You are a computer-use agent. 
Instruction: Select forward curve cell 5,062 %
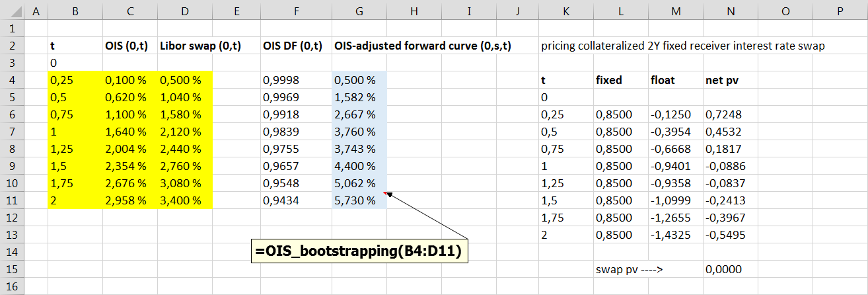pos(359,183)
